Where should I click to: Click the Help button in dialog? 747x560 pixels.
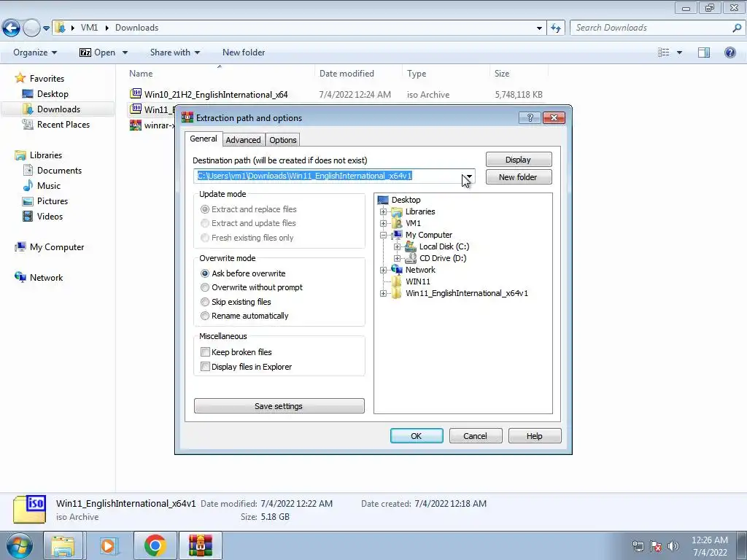click(535, 436)
